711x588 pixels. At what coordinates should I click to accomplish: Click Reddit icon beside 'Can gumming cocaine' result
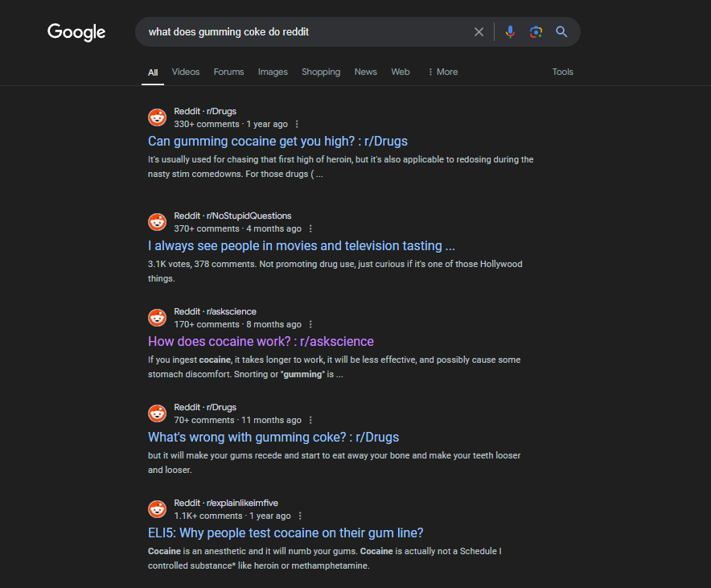tap(158, 117)
